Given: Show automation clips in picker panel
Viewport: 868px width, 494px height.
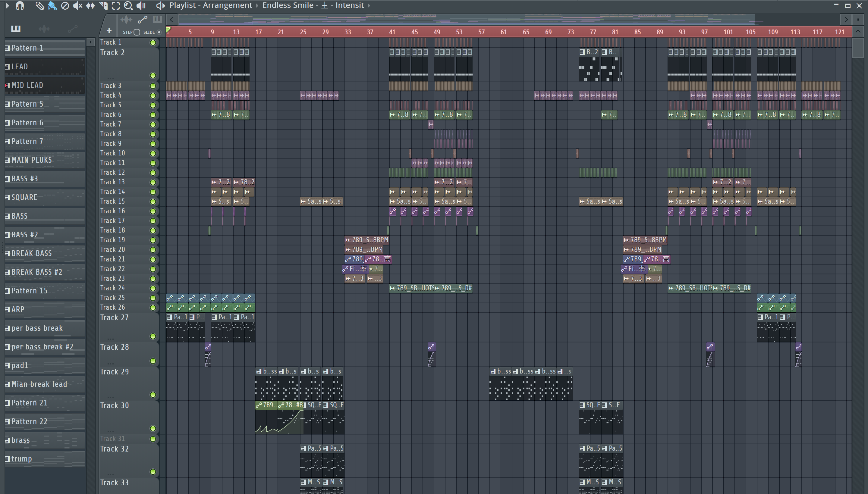Looking at the screenshot, I should click(73, 29).
